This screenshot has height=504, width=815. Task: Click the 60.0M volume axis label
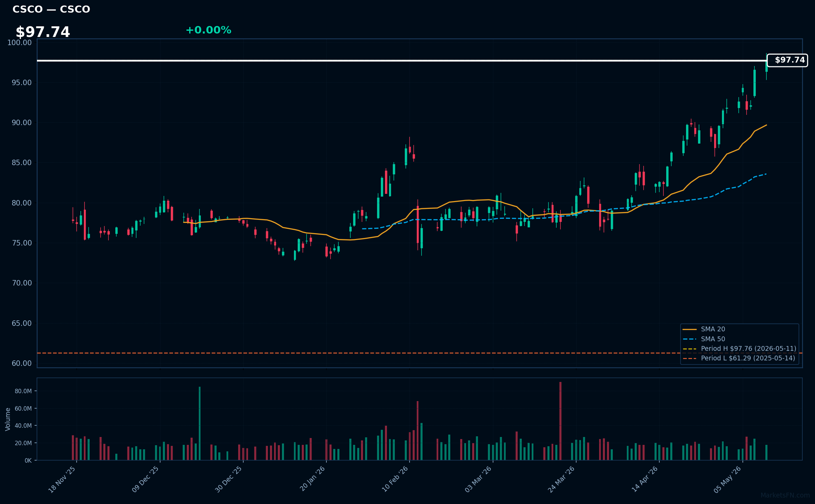(x=23, y=408)
